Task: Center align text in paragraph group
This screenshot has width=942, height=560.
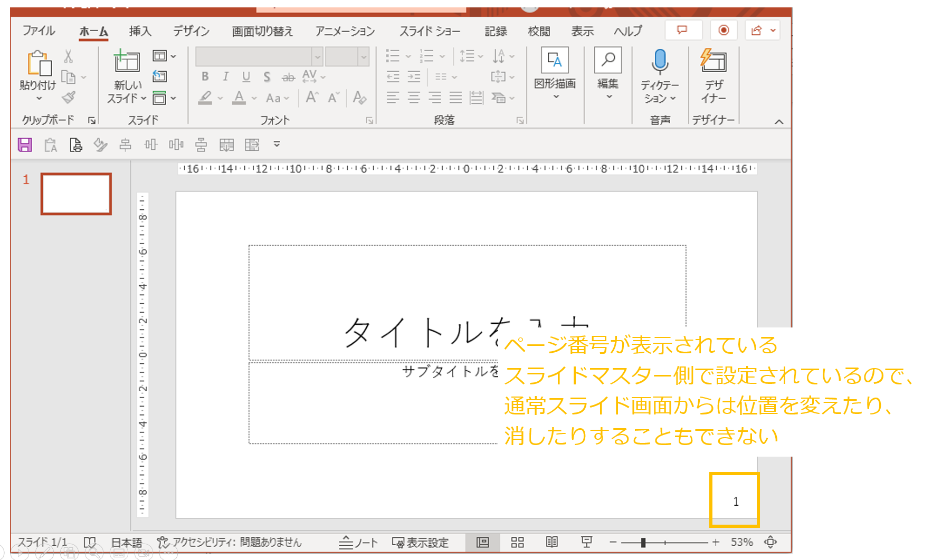Action: (x=414, y=98)
